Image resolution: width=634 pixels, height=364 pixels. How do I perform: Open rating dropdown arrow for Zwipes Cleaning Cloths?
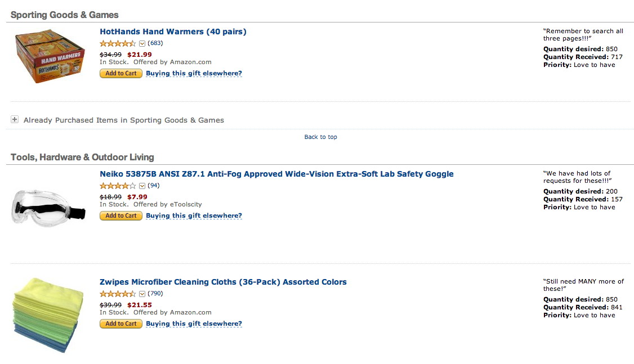coord(142,294)
